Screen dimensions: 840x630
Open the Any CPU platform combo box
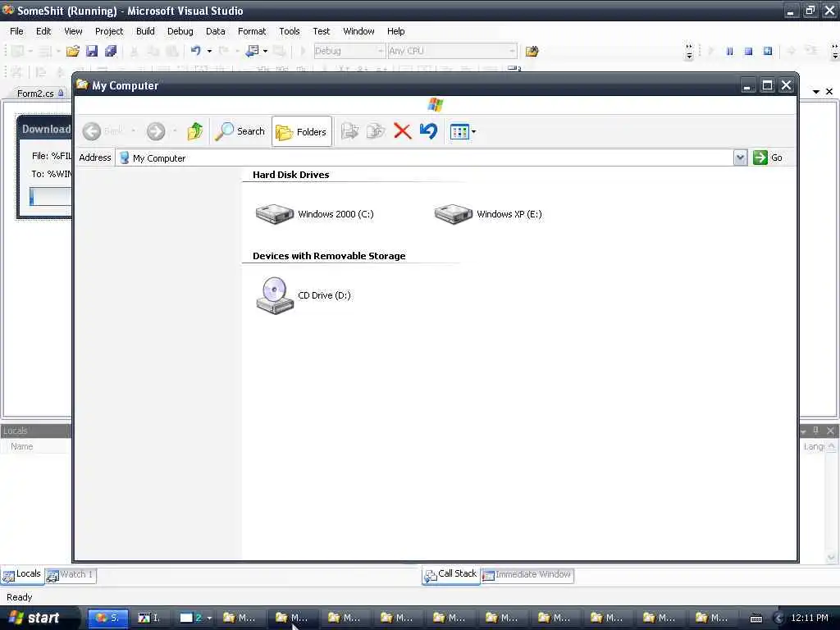[452, 51]
